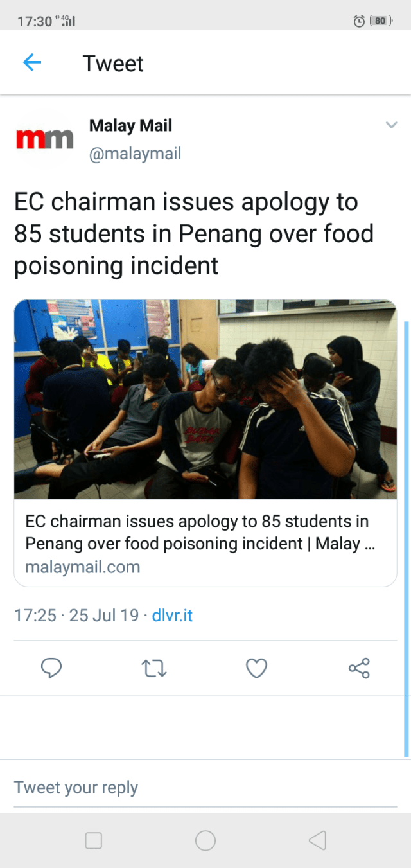The width and height of the screenshot is (411, 868).
Task: Open the Malay Mail display name
Action: pos(130,125)
